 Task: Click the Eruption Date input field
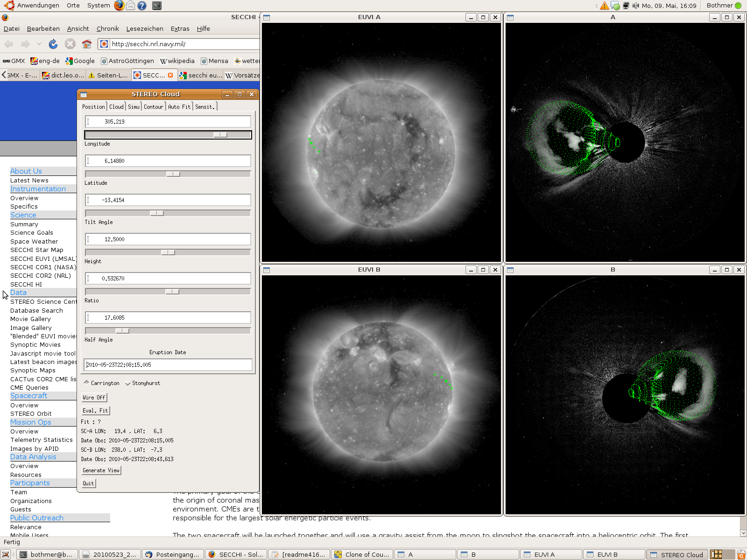click(168, 365)
